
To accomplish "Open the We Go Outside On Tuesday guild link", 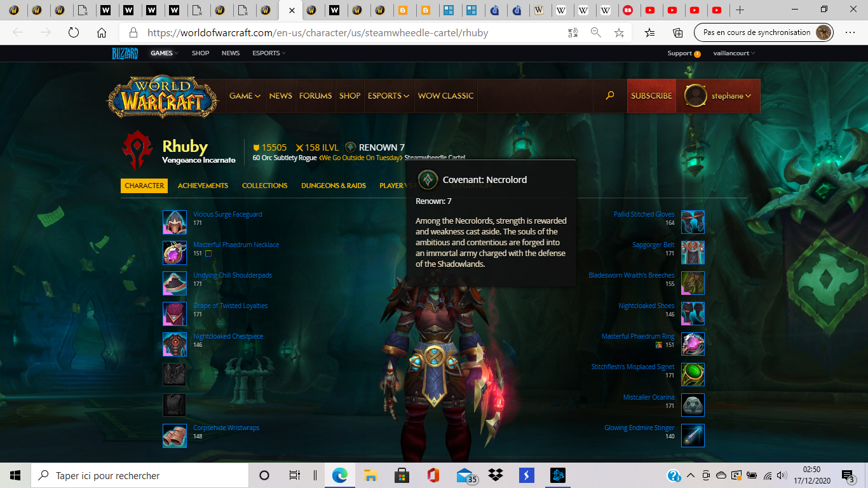I will coord(361,158).
